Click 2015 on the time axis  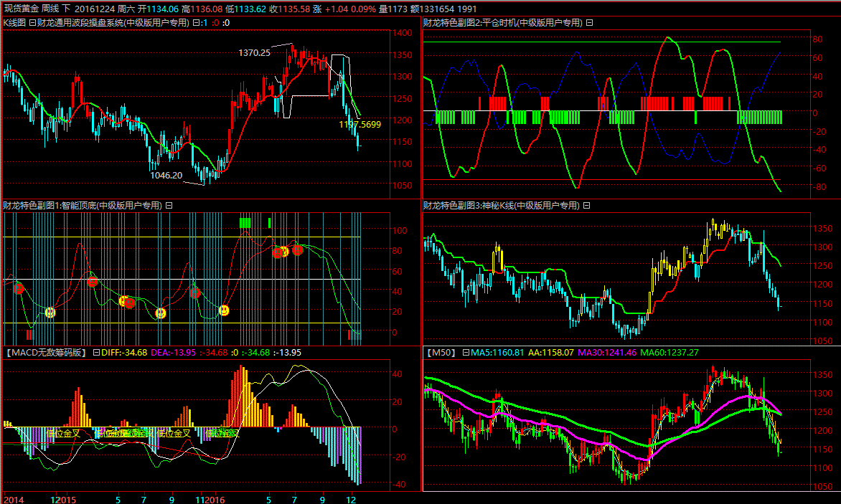[x=67, y=500]
